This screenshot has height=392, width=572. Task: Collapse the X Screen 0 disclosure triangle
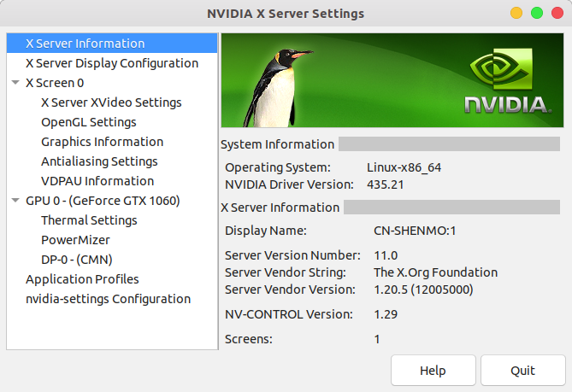coord(15,82)
